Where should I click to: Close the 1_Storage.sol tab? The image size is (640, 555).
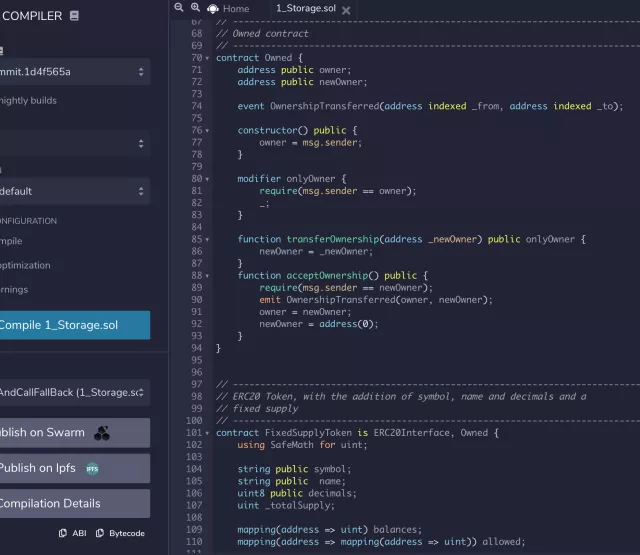pyautogui.click(x=346, y=10)
